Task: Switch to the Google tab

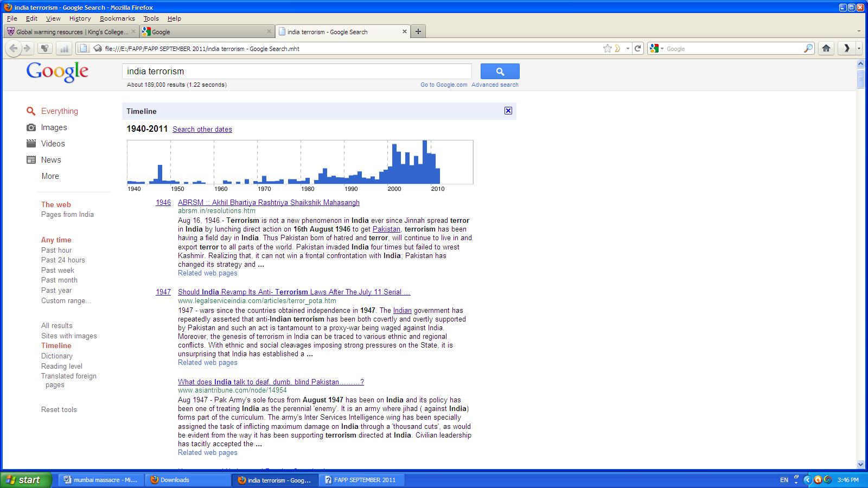Action: (x=207, y=31)
